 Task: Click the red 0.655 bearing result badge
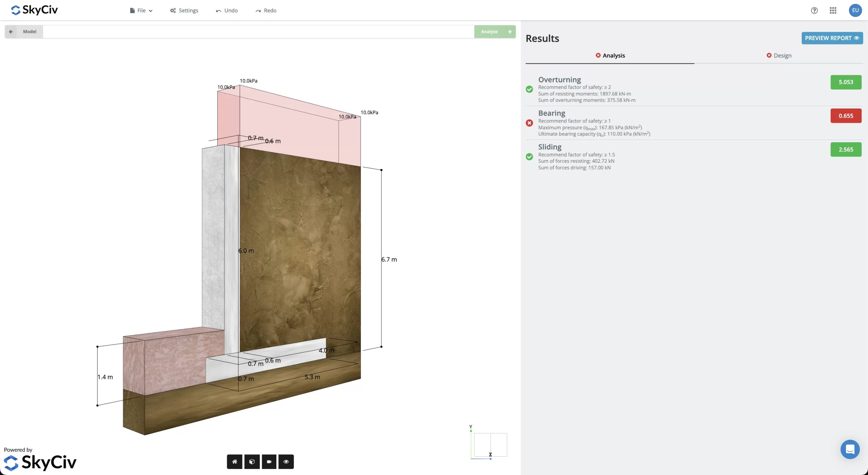[846, 116]
